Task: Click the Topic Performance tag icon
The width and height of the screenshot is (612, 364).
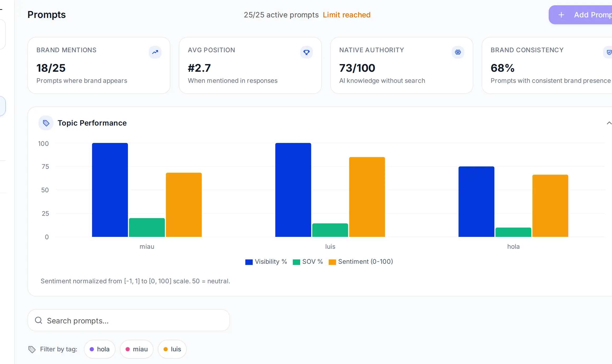Action: 46,123
